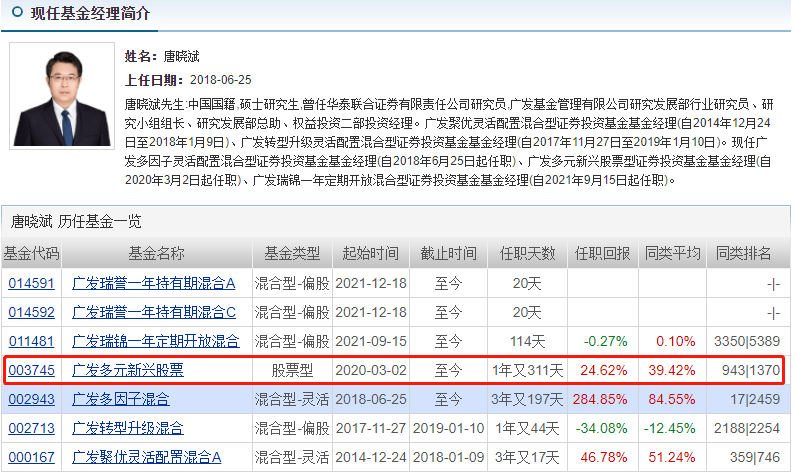Open the 广发聚优灵活配置混合A fund link
Viewport: 796px width, 476px height.
coord(147,457)
